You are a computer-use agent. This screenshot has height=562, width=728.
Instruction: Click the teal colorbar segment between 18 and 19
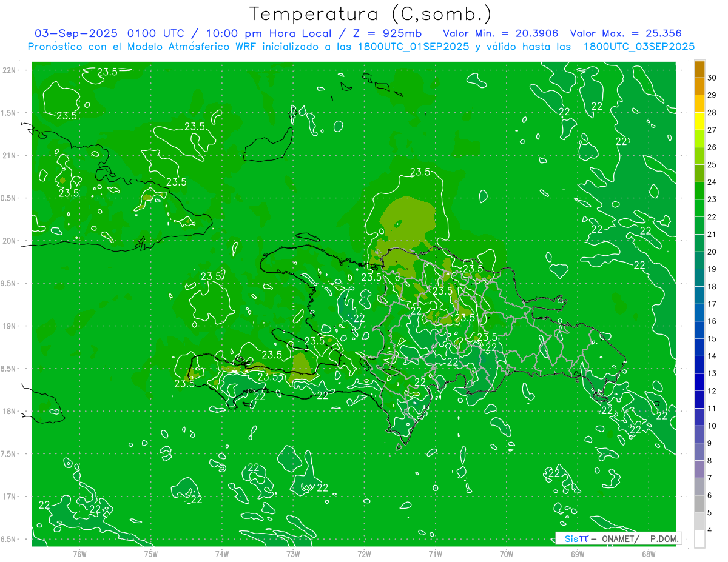tap(699, 278)
